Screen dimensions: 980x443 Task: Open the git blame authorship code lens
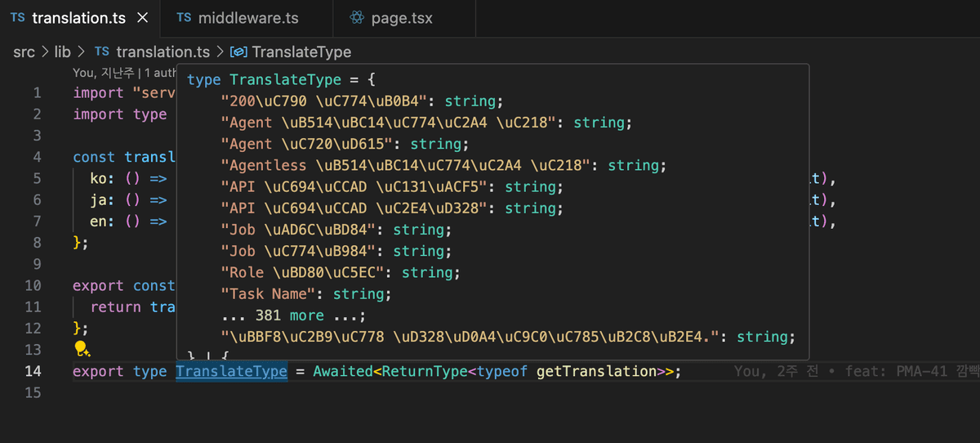pyautogui.click(x=122, y=73)
